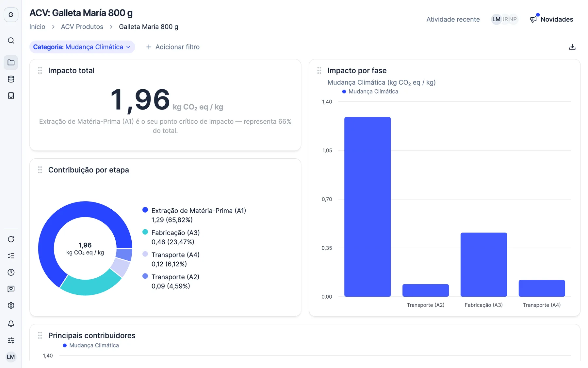This screenshot has height=368, width=588.
Task: Open the checklist icon in sidebar
Action: 11,256
